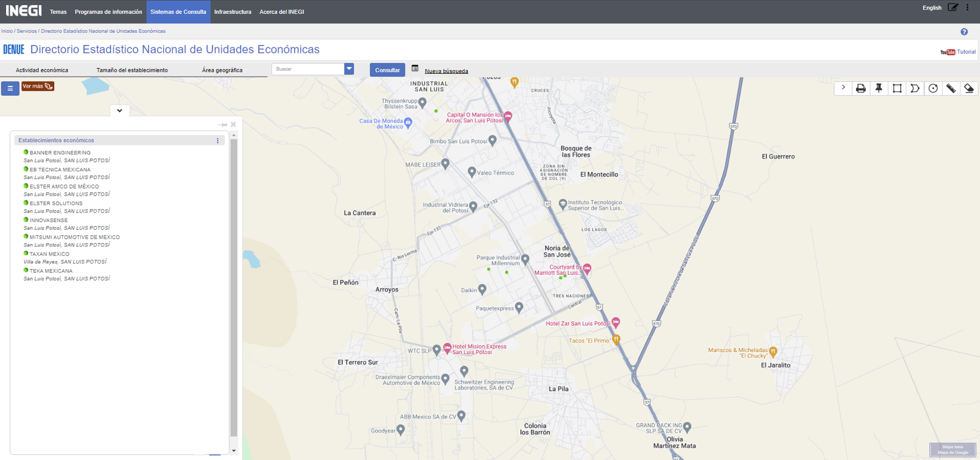
Task: Click the Mapa base switcher thumbnail
Action: (953, 449)
